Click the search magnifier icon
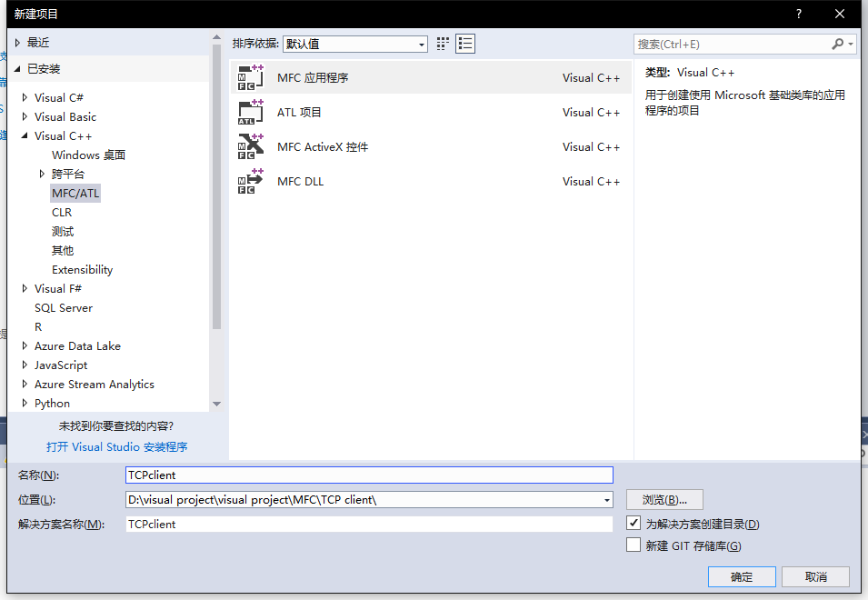Screen dimensions: 868x600 838,44
